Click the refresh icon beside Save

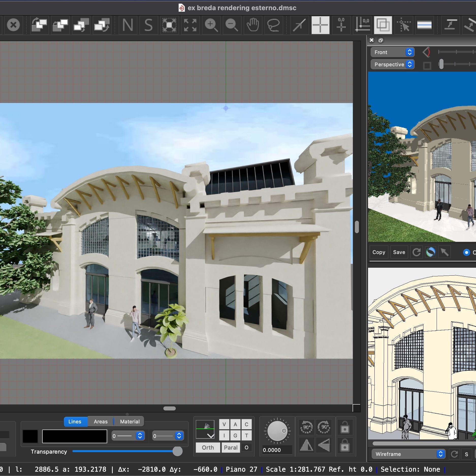point(417,252)
